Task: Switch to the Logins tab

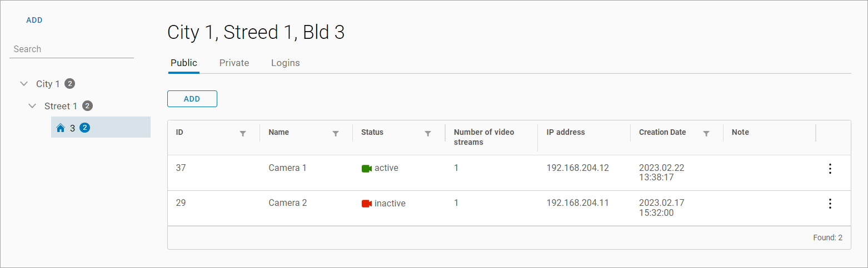Action: pyautogui.click(x=285, y=63)
